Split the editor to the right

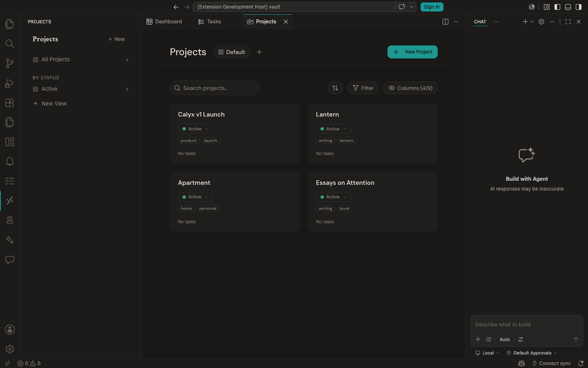click(x=445, y=22)
